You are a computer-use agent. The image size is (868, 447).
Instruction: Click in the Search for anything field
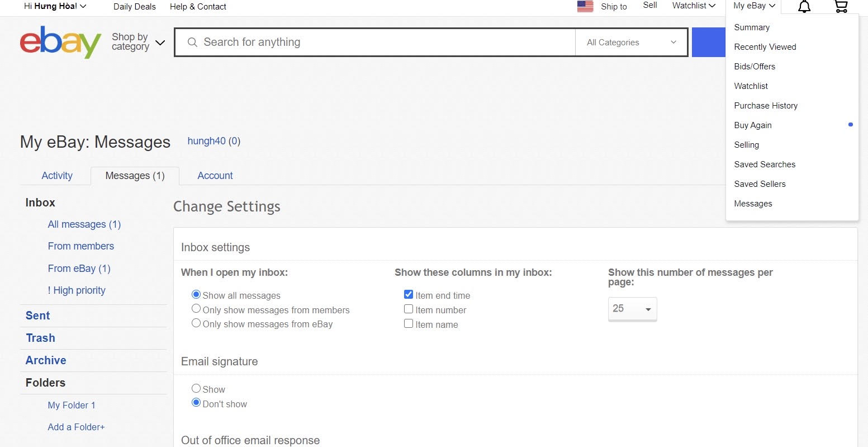(374, 43)
